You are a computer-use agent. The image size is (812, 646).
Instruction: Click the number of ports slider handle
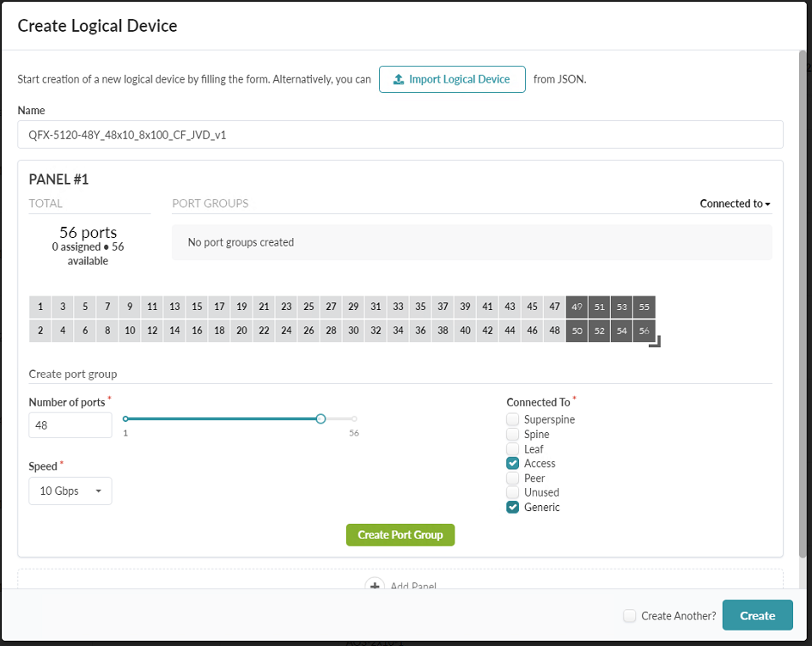[321, 418]
